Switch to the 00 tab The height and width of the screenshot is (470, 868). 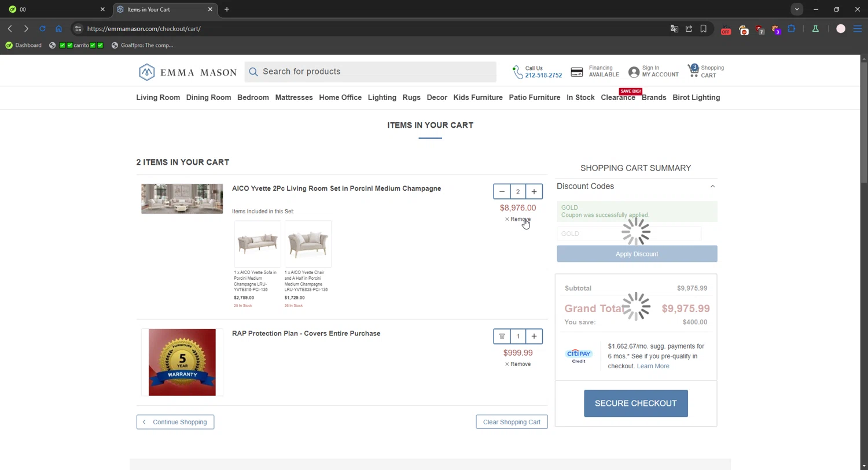coord(56,9)
